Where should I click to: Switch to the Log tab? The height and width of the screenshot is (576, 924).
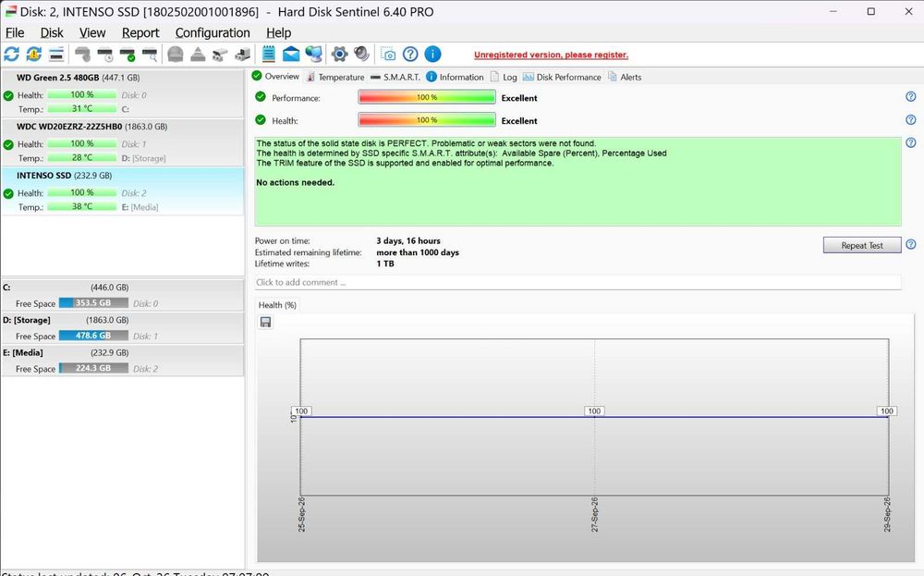coord(504,78)
